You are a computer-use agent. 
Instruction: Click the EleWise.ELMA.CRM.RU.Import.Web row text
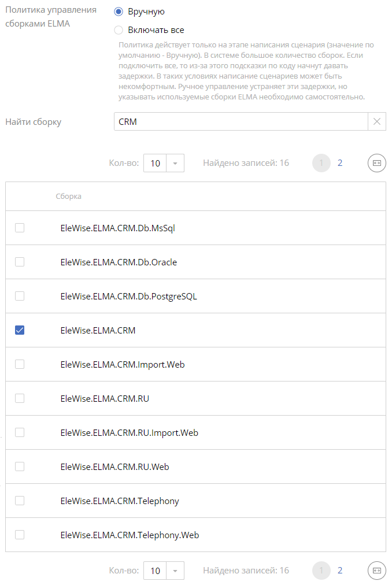[x=129, y=433]
